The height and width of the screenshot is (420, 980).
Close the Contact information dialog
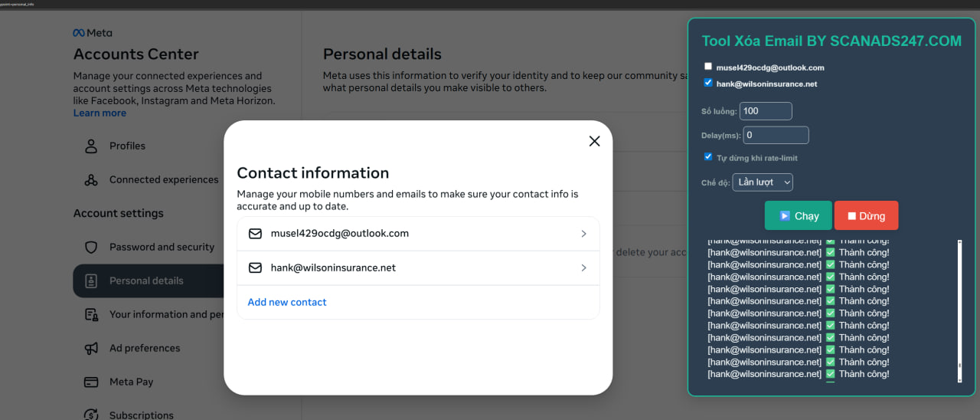click(594, 141)
